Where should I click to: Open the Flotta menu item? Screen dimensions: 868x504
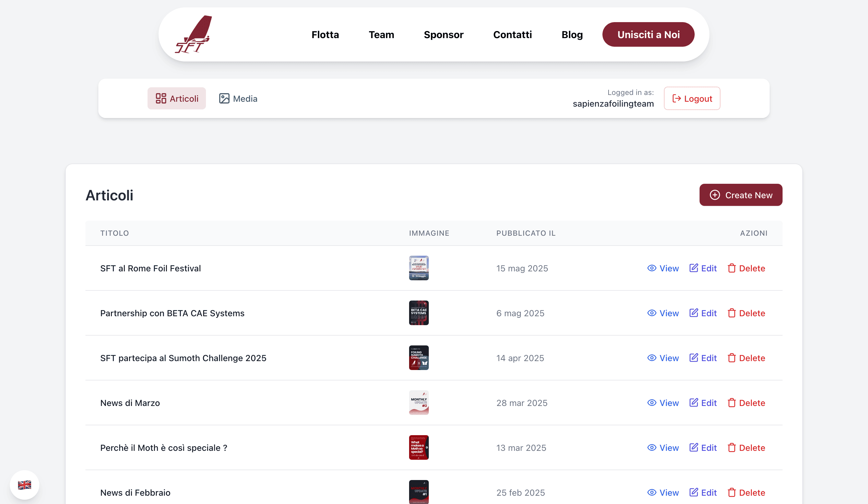325,34
